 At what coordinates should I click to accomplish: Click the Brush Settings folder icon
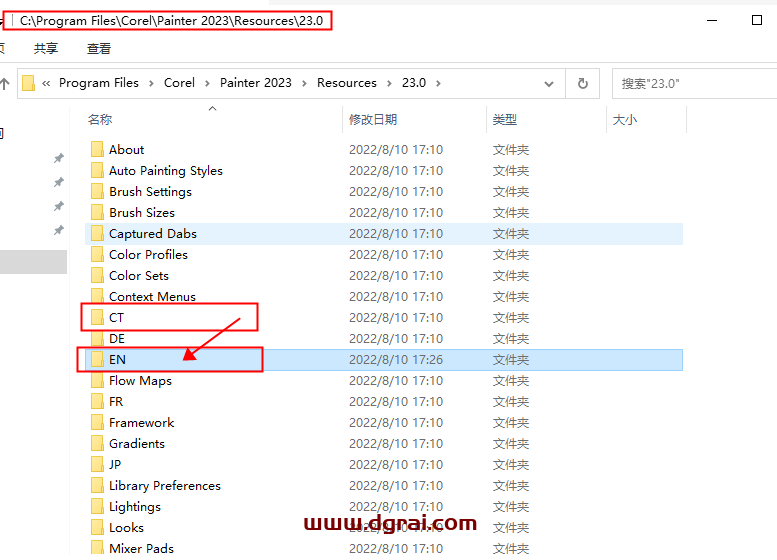point(97,191)
